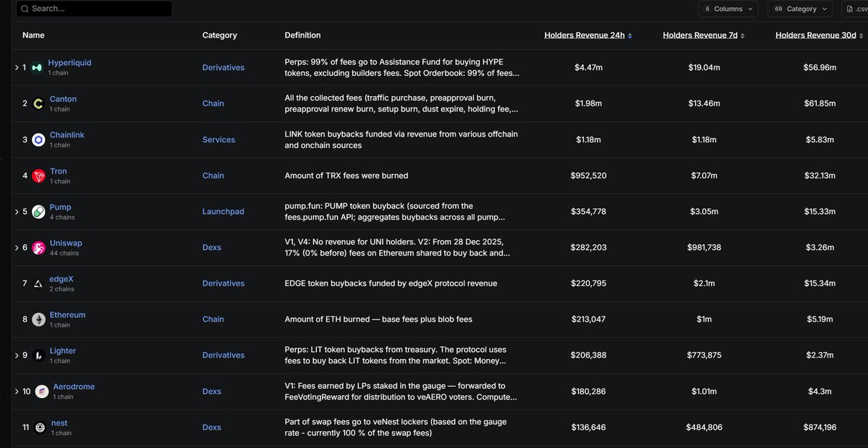The width and height of the screenshot is (868, 448).
Task: Expand the Pump row chevron
Action: coord(17,212)
